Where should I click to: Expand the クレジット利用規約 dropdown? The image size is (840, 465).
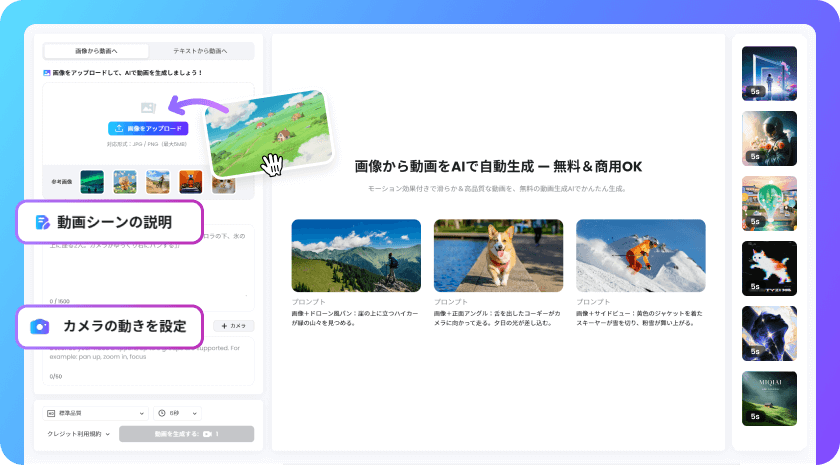(x=78, y=434)
